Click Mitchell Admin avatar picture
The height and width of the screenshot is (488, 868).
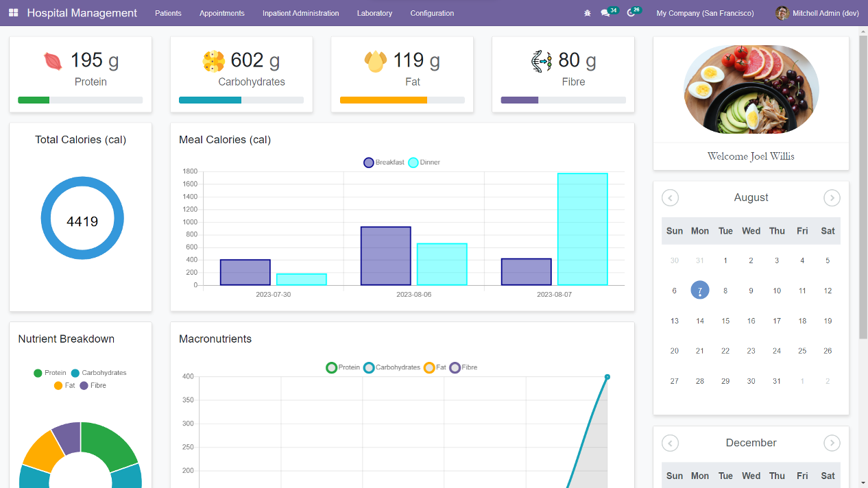coord(782,13)
